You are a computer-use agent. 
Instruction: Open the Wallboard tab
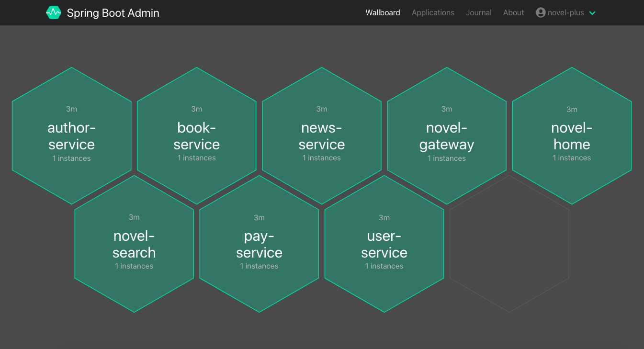(x=383, y=13)
